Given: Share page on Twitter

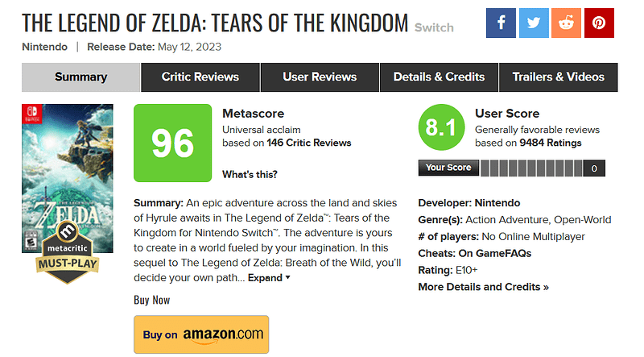Looking at the screenshot, I should click(533, 23).
